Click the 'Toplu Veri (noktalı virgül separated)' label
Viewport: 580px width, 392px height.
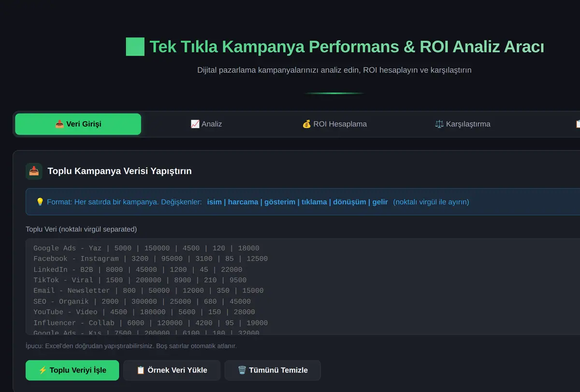tap(81, 229)
